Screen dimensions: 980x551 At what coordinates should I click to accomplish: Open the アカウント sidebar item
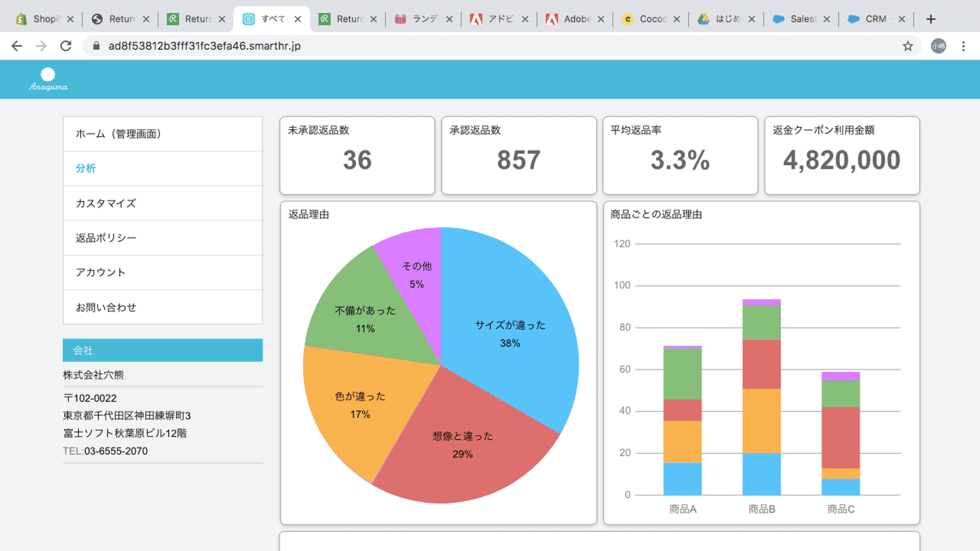coord(163,273)
